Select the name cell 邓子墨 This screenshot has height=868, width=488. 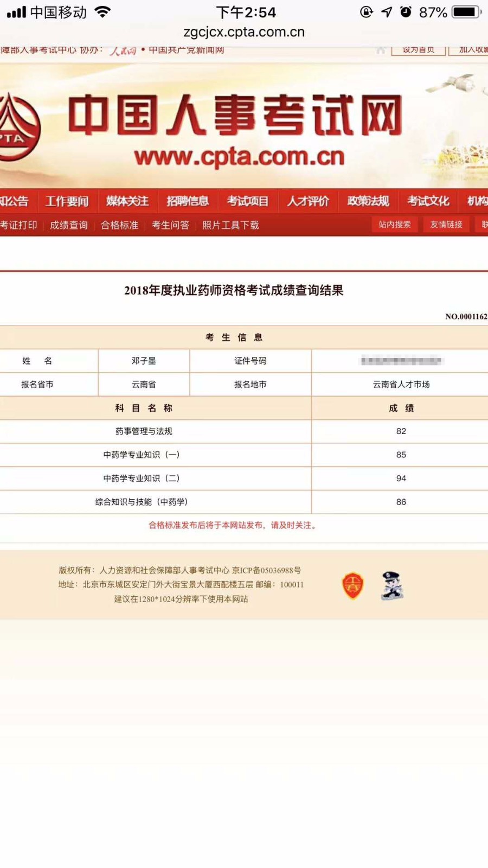[x=144, y=361]
